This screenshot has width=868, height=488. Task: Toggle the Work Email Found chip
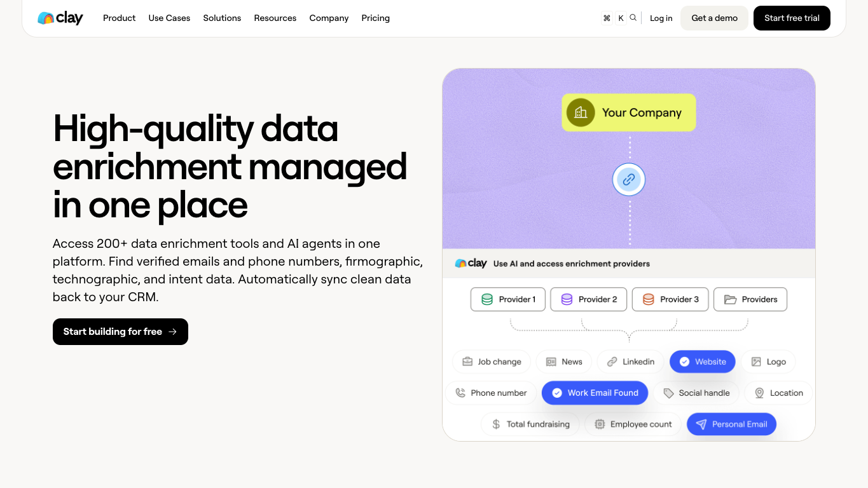(x=595, y=393)
